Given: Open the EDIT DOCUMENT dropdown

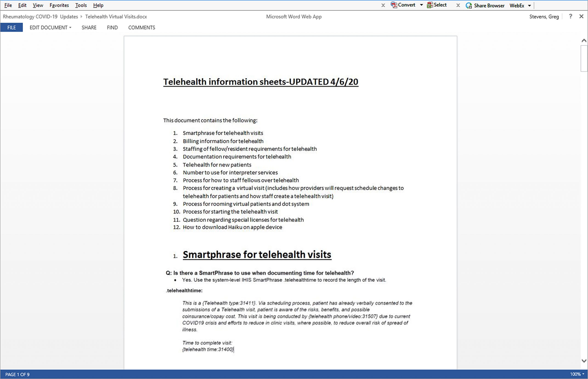Looking at the screenshot, I should (50, 28).
